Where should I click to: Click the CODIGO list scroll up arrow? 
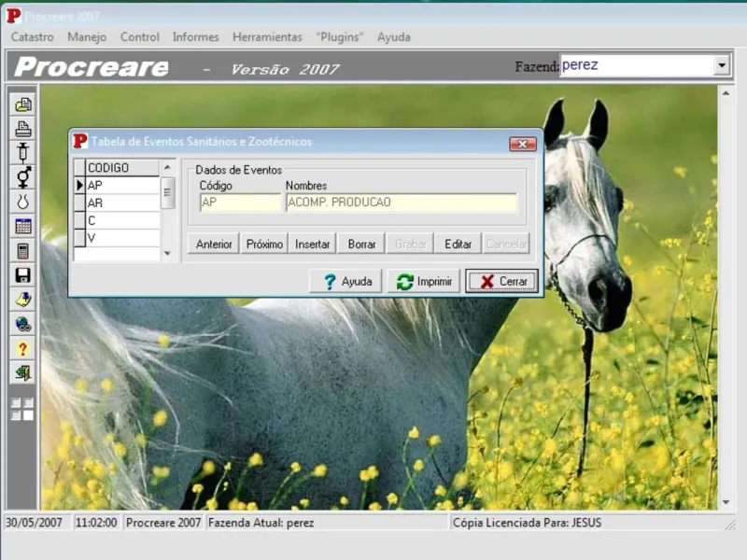[x=167, y=168]
